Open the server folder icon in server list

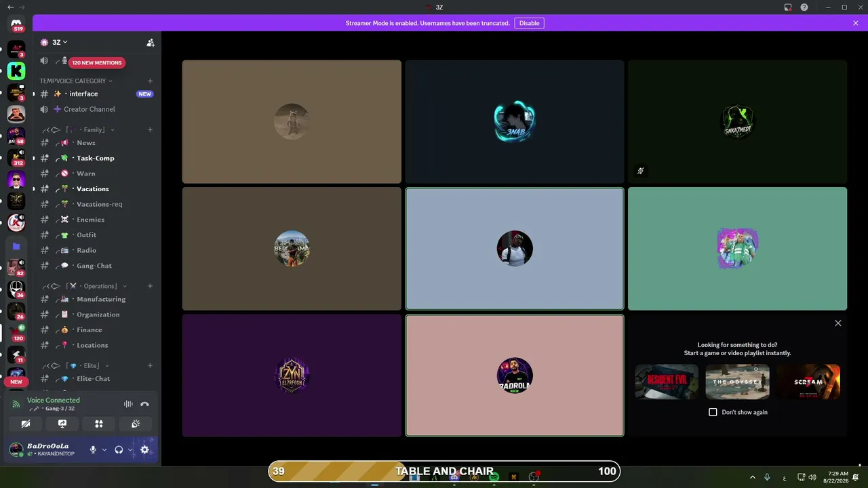(16, 246)
